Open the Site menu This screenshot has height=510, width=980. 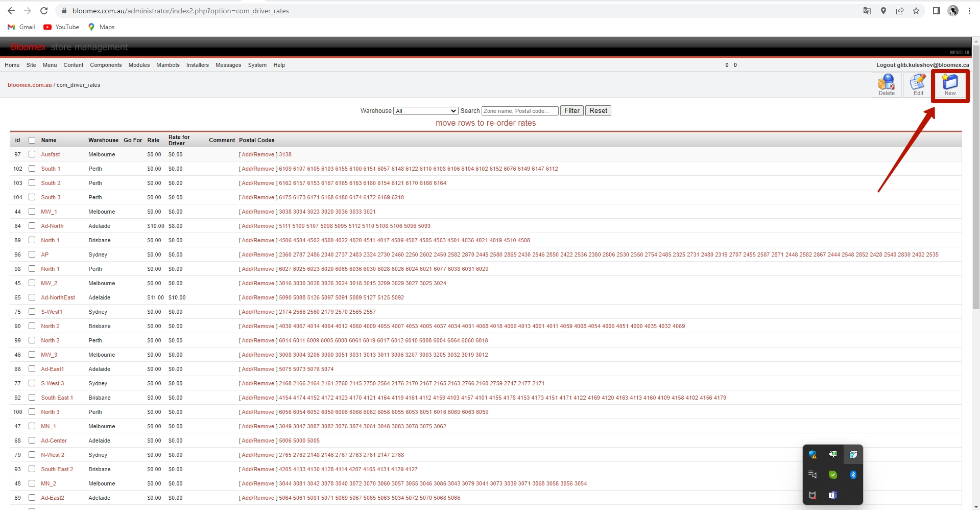pyautogui.click(x=31, y=65)
